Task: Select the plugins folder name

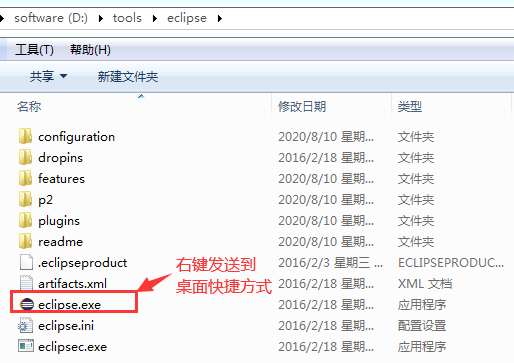Action: coord(59,221)
